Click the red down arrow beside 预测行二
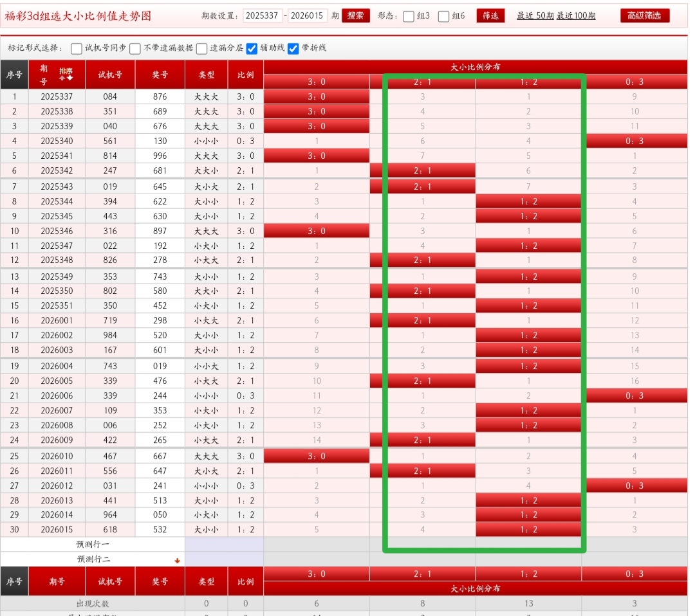The height and width of the screenshot is (616, 695). 177,560
